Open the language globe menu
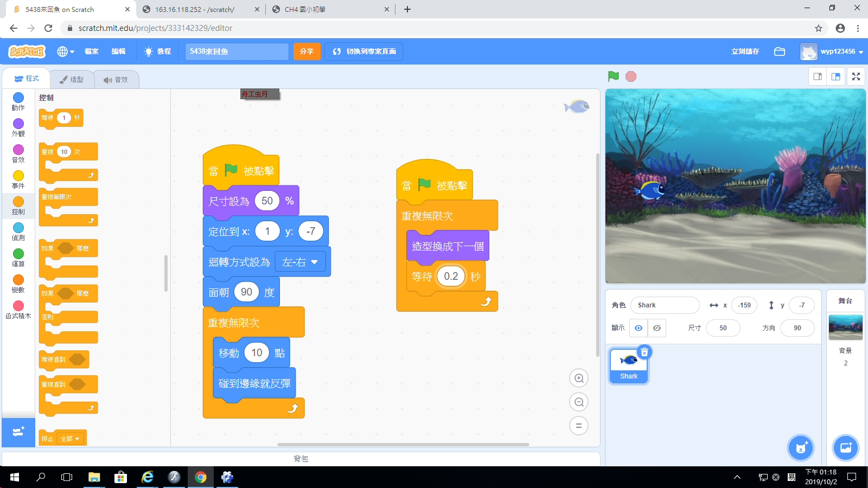Image resolution: width=868 pixels, height=488 pixels. (x=66, y=52)
